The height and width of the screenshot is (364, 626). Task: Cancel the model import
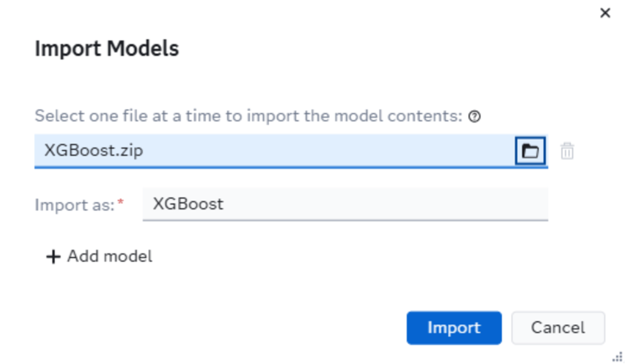coord(558,328)
